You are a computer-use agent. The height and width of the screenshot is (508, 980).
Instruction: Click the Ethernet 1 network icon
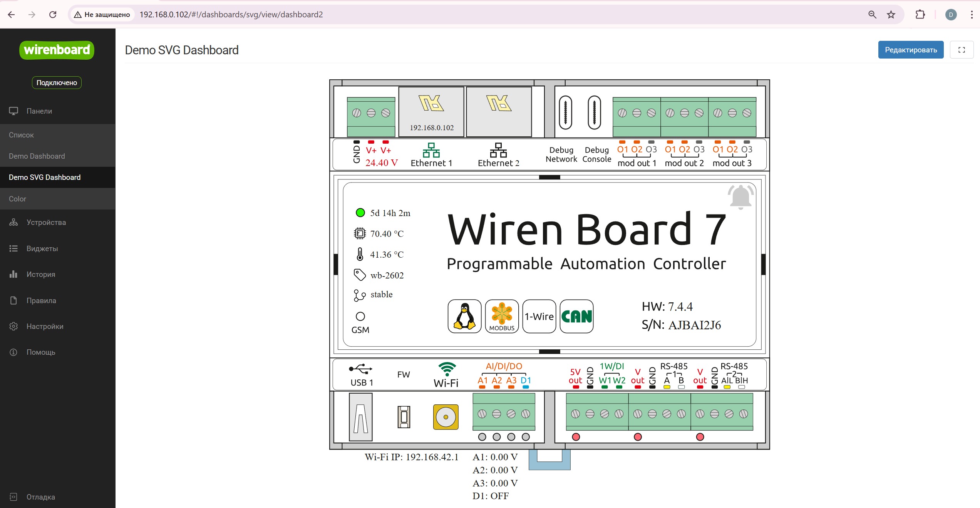coord(431,150)
